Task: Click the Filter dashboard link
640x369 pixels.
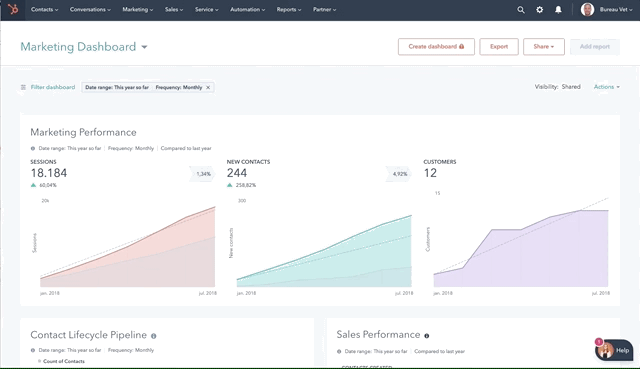Action: [53, 87]
